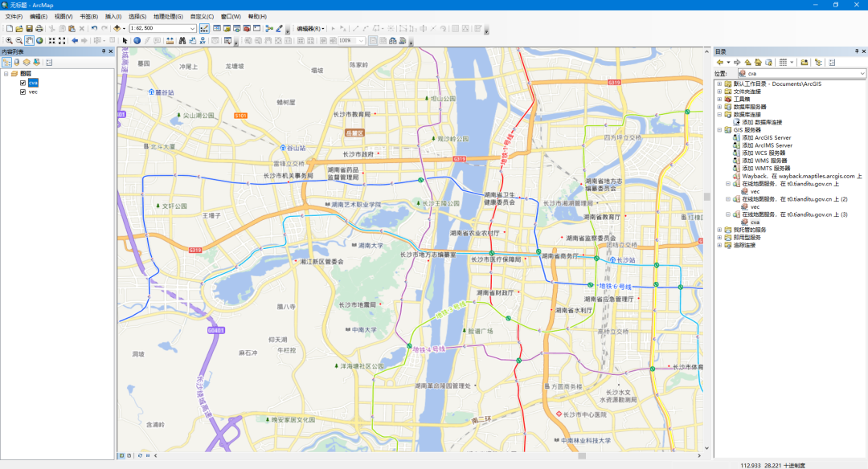Close the 内容列表 panel

(x=111, y=51)
